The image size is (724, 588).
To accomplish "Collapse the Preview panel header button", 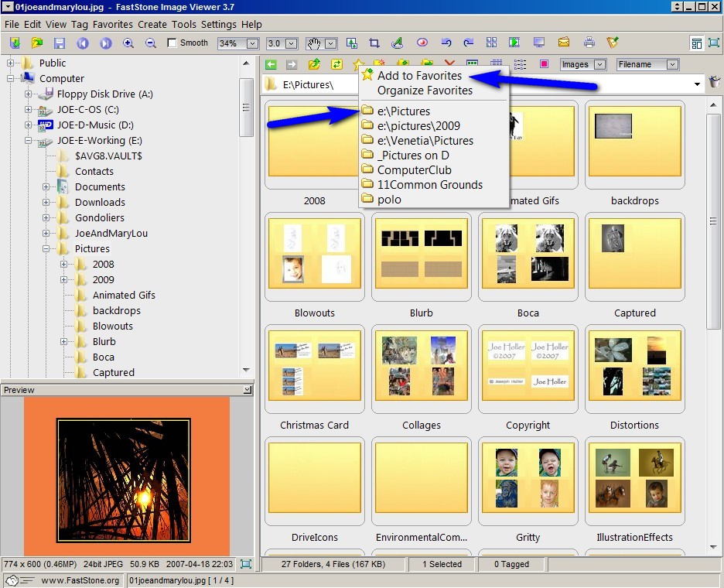I will 248,390.
